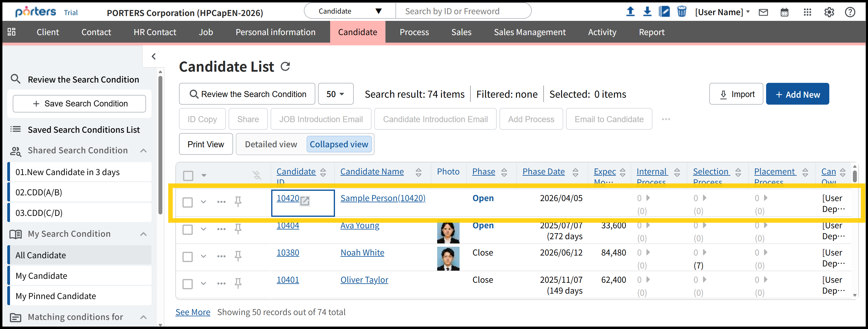Click the Search by ID or Freeword field
Viewport: 868px width, 329px height.
click(463, 11)
